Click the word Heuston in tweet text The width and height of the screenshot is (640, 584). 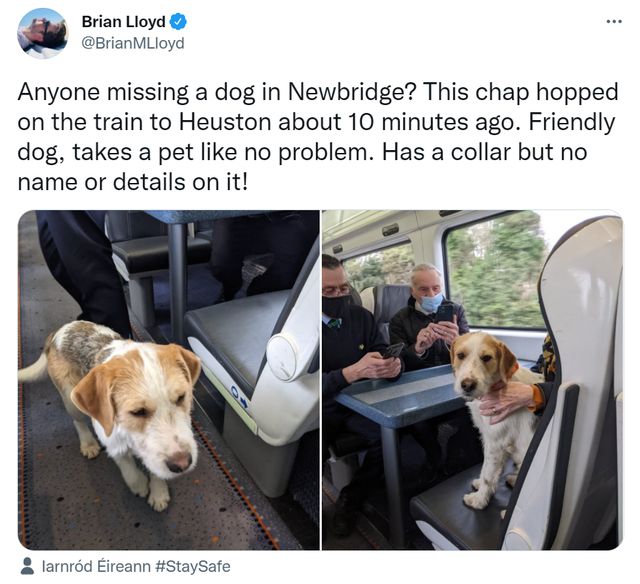[x=225, y=122]
